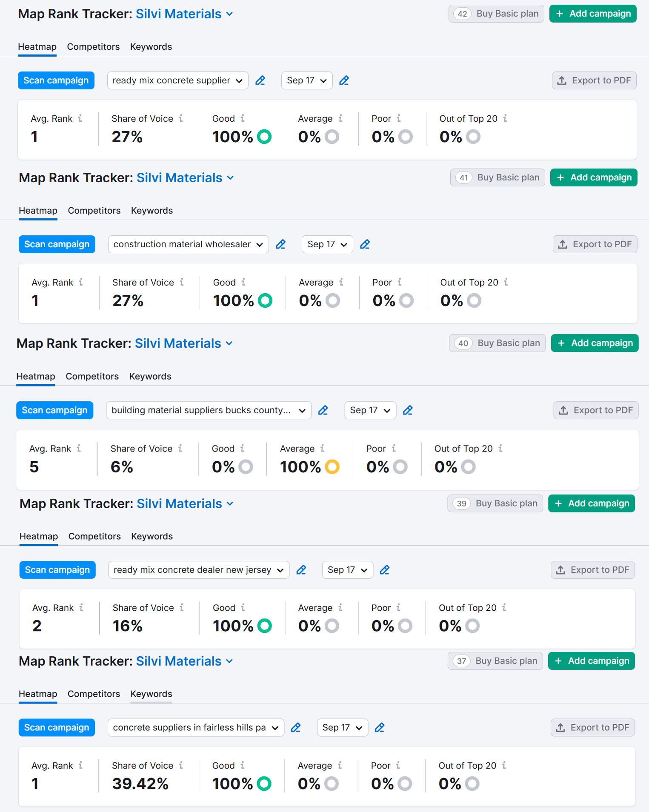
Task: Click Average info icon with yellow 100% ring
Action: [x=323, y=448]
